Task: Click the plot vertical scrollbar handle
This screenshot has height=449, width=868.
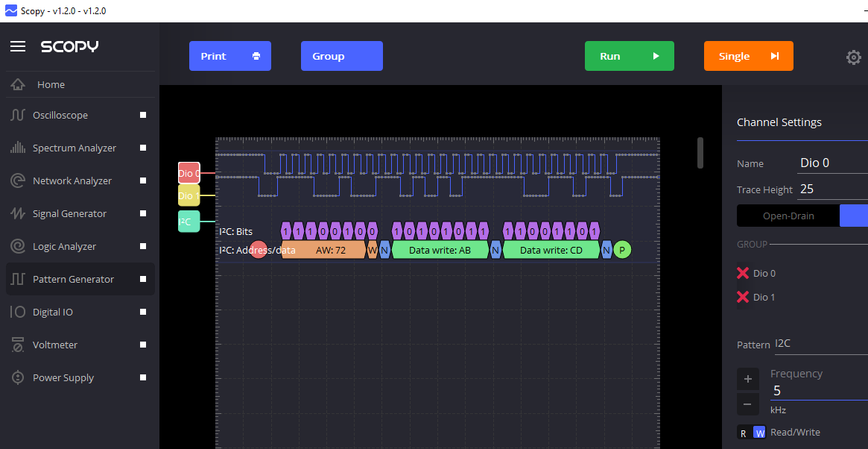Action: click(700, 153)
